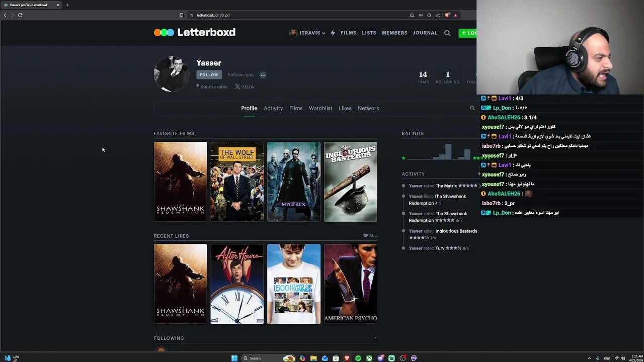The height and width of the screenshot is (362, 644).
Task: Click the bookmark icon in address bar
Action: (x=181, y=15)
